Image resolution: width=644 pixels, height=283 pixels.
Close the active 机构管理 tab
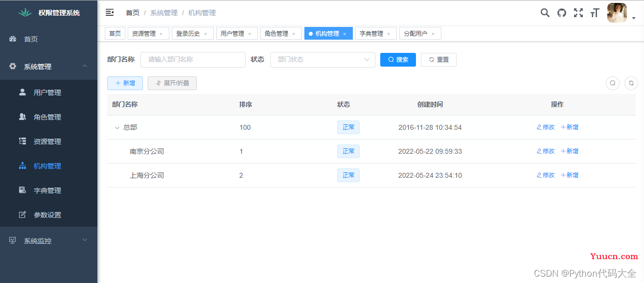click(x=345, y=34)
